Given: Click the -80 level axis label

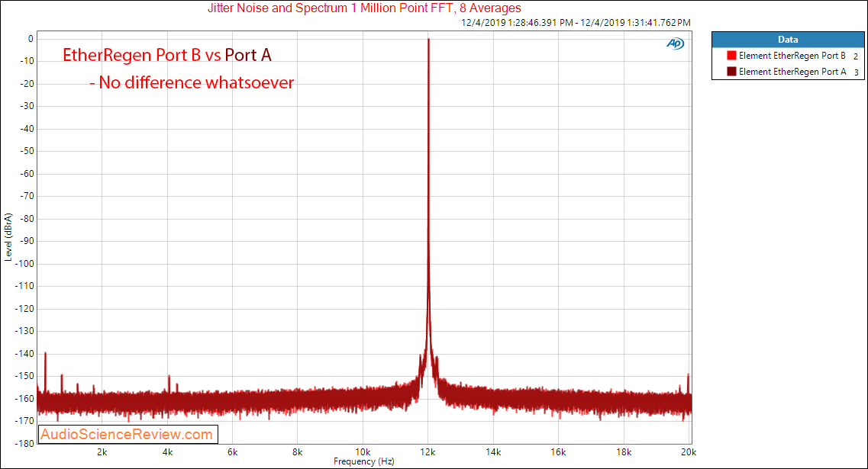Looking at the screenshot, I should click(x=27, y=218).
